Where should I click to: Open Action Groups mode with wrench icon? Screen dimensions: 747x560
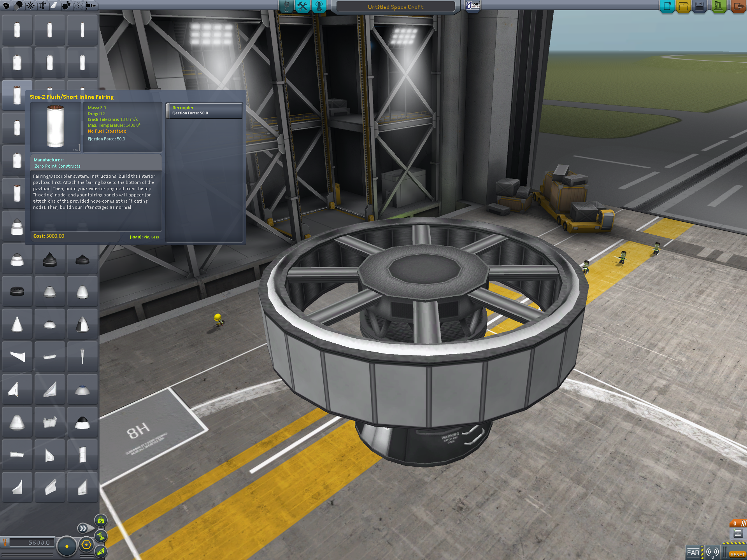pos(302,6)
